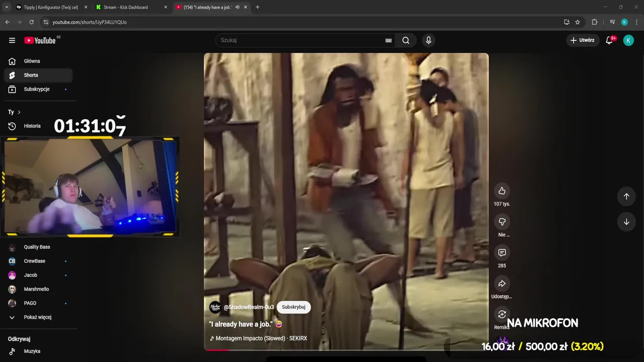
Task: Expand the Ty section
Action: coord(14,112)
